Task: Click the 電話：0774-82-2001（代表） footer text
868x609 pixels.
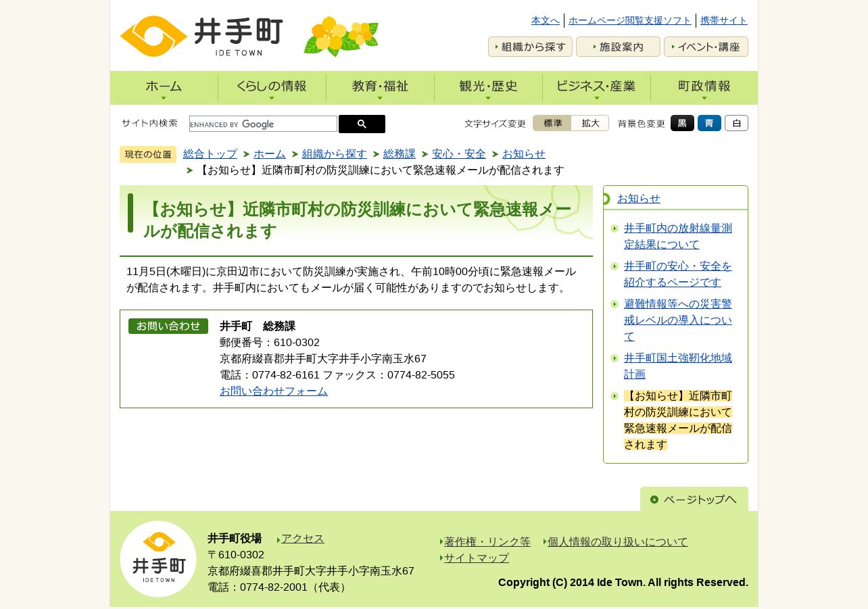Action: [x=279, y=587]
